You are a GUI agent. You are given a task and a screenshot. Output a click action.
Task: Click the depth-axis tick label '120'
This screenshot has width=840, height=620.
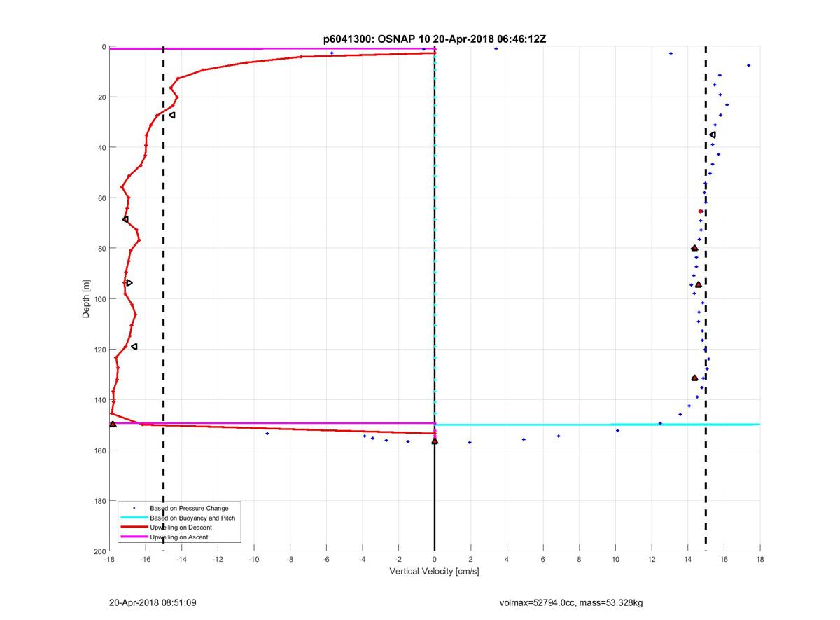[x=99, y=350]
